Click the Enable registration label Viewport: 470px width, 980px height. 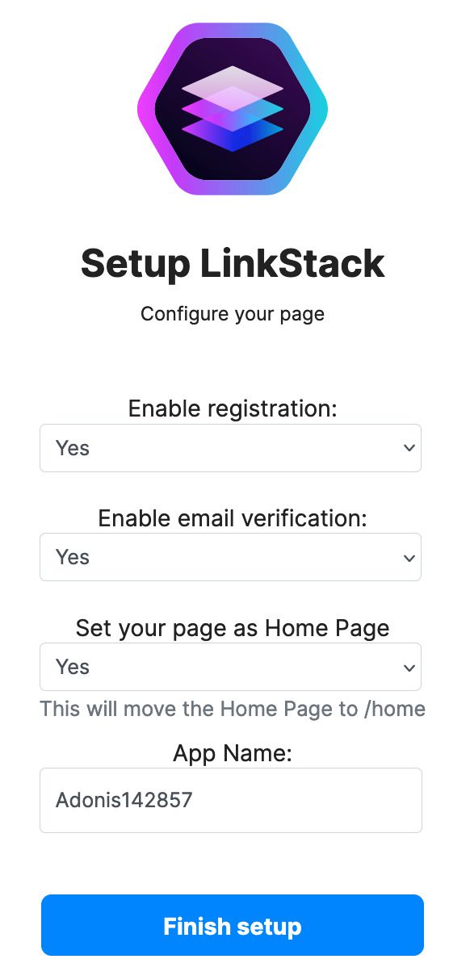(234, 408)
